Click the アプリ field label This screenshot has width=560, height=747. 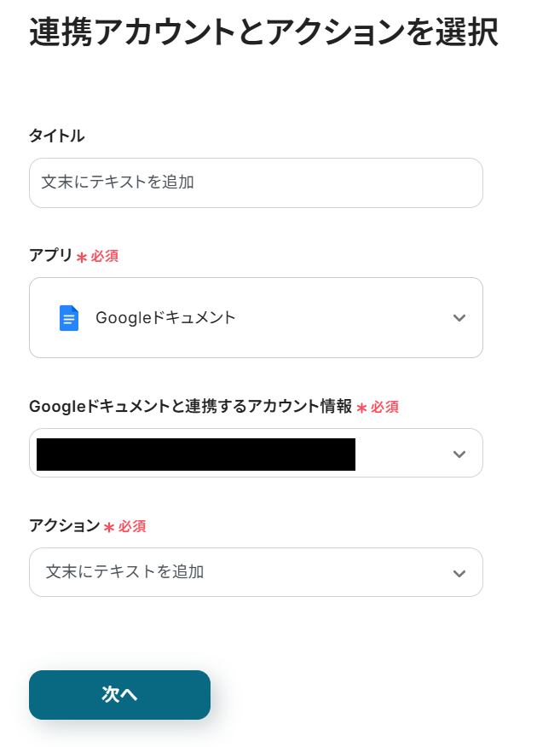point(50,256)
